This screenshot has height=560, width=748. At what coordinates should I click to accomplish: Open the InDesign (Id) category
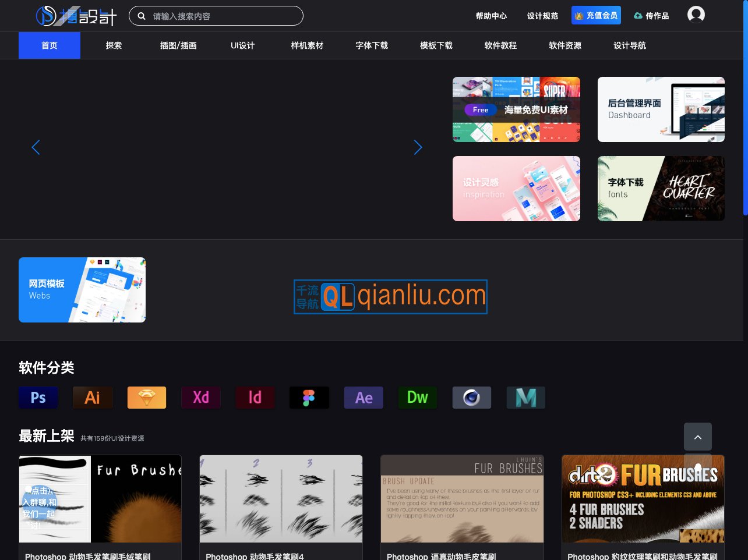[x=255, y=398]
